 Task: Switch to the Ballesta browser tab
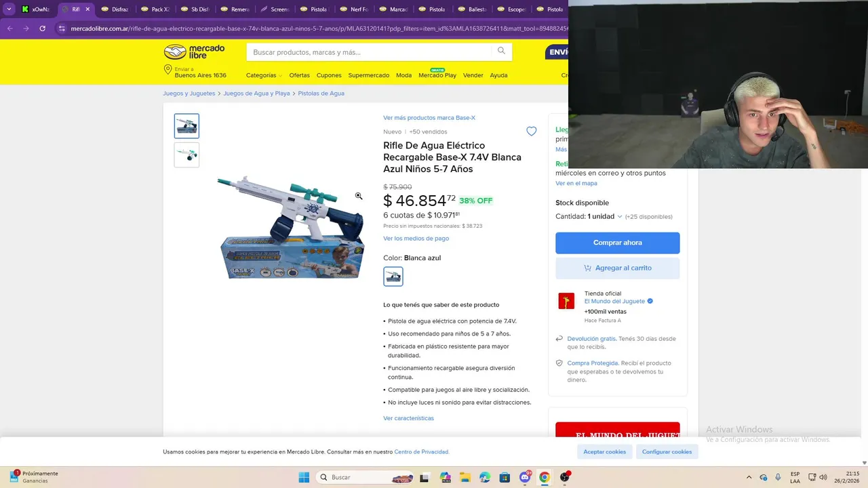click(x=472, y=9)
